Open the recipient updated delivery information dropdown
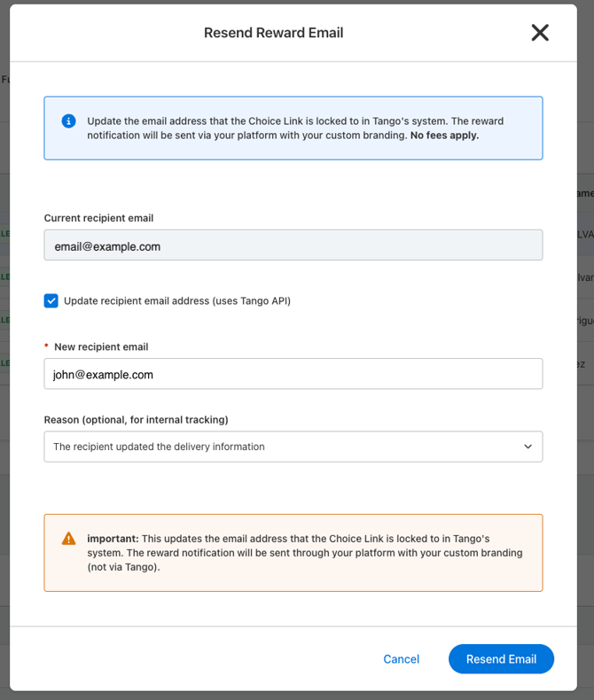 [x=293, y=447]
